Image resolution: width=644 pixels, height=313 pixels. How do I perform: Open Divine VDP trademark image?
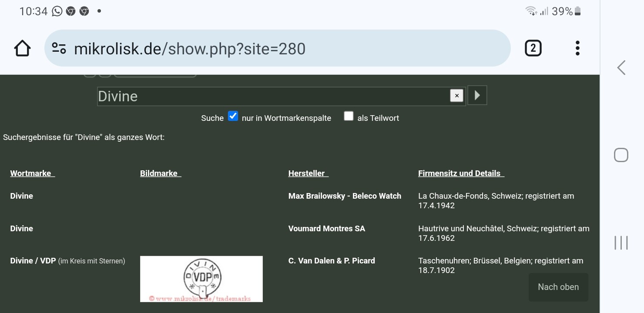pyautogui.click(x=201, y=279)
